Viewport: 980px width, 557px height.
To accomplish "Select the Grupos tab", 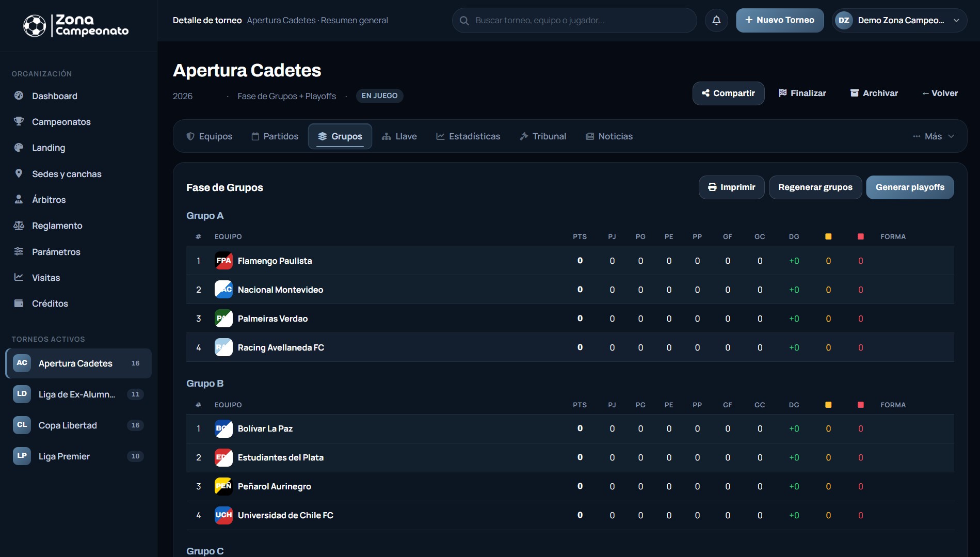I will tap(340, 136).
